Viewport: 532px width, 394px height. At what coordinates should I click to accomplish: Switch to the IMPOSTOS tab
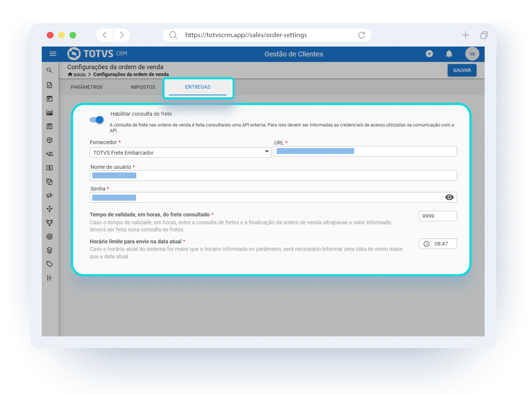(x=143, y=87)
